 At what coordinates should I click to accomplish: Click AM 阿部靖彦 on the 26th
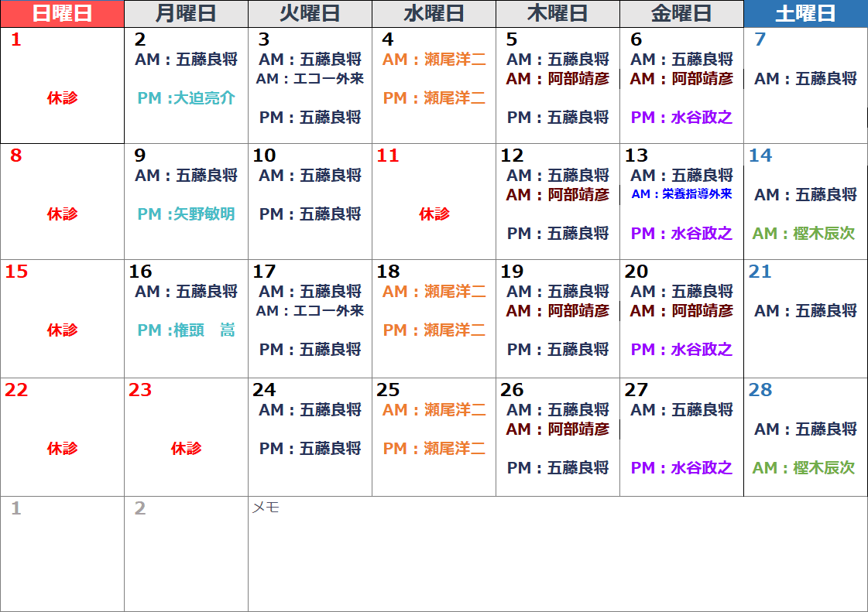(558, 429)
